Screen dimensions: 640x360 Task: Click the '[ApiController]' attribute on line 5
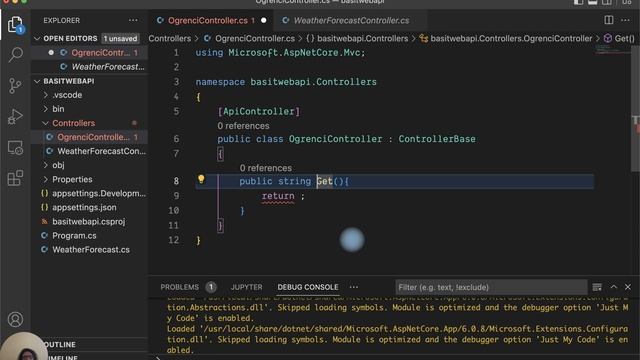tap(259, 111)
